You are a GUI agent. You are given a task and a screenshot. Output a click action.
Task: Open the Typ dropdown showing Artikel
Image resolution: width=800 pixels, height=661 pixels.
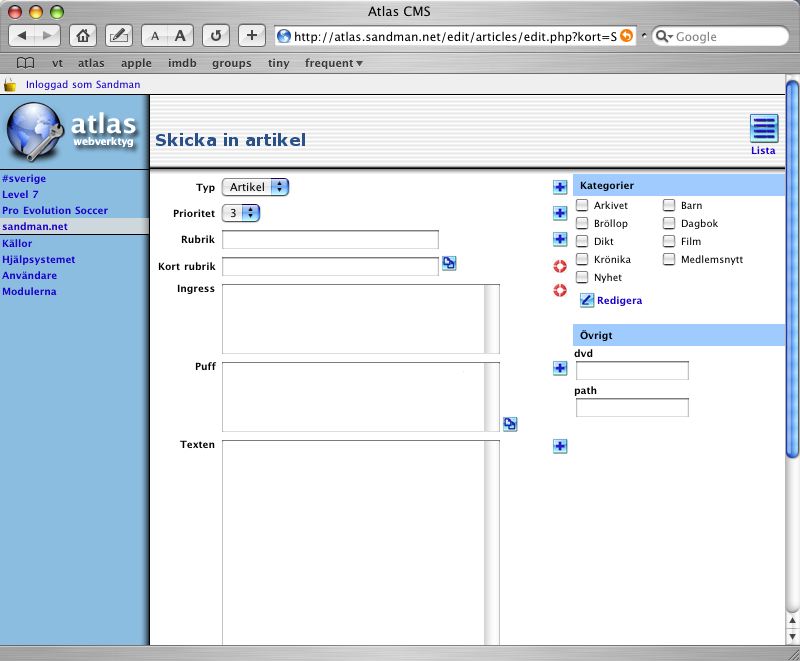255,187
